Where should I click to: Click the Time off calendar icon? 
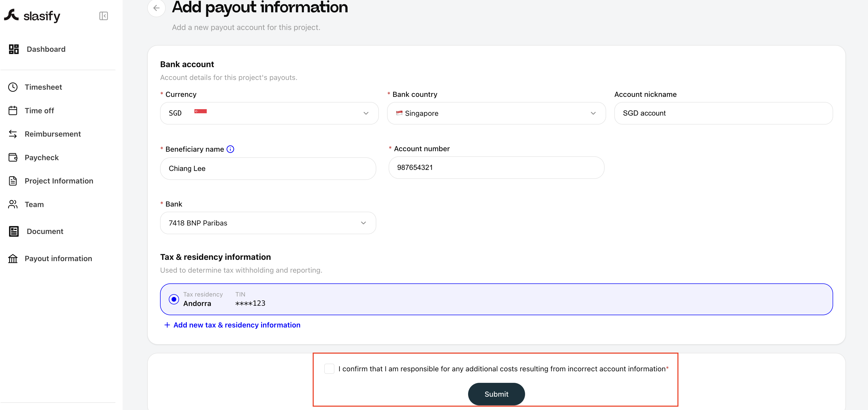13,110
